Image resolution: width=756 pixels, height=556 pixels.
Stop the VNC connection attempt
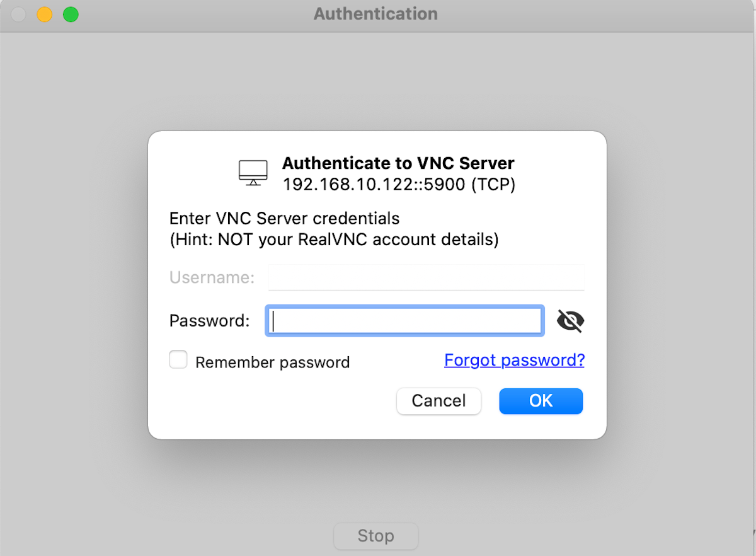(375, 536)
